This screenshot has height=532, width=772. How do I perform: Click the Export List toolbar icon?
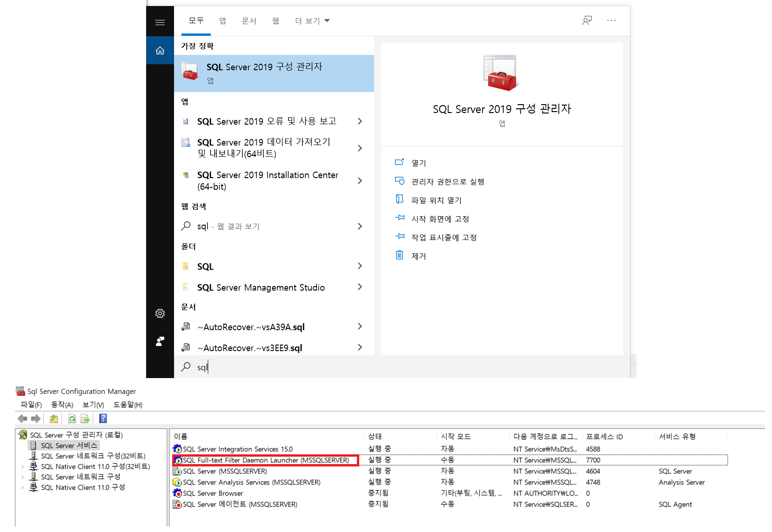coord(85,419)
